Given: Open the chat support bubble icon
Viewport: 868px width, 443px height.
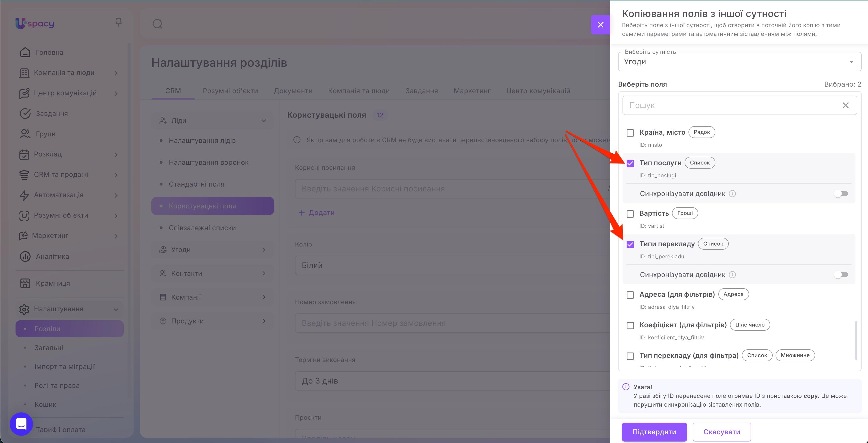Looking at the screenshot, I should (21, 424).
